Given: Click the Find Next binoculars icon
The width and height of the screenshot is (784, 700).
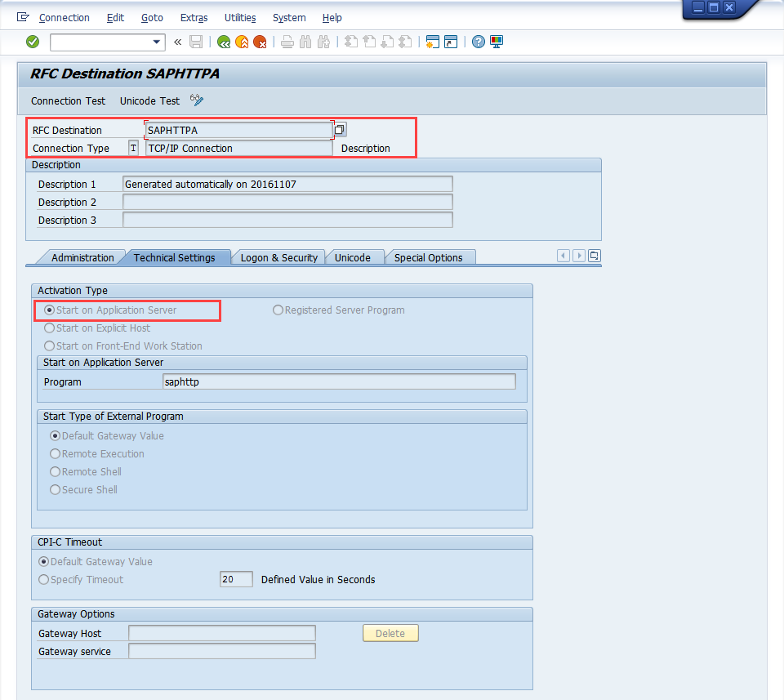Looking at the screenshot, I should click(324, 42).
